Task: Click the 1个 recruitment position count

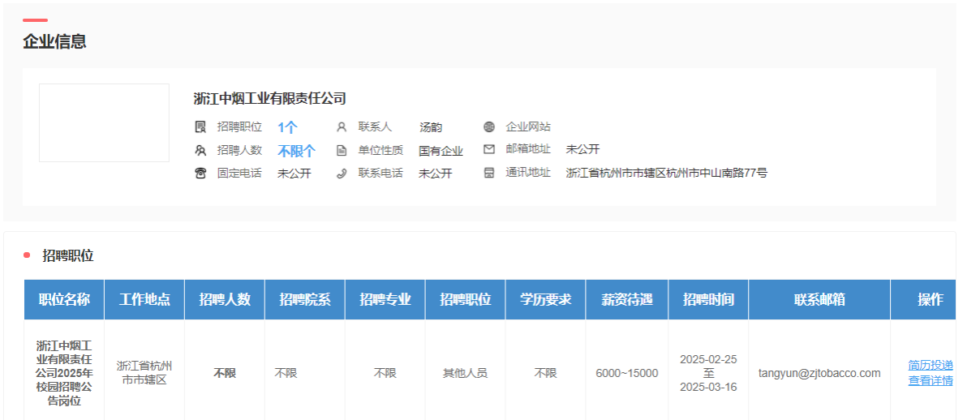Action: 287,127
